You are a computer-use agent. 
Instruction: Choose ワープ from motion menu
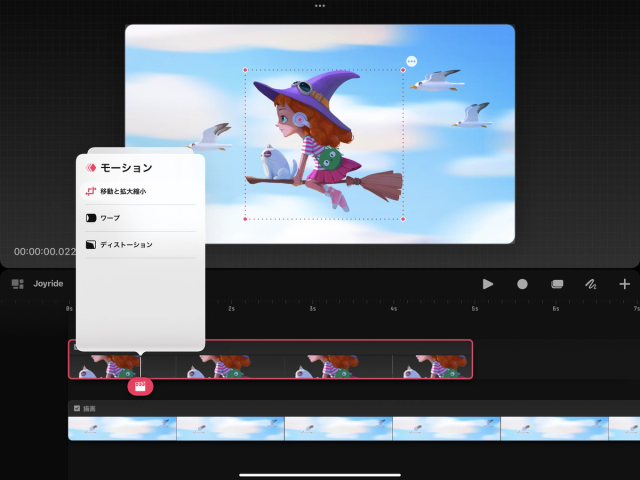pos(140,218)
